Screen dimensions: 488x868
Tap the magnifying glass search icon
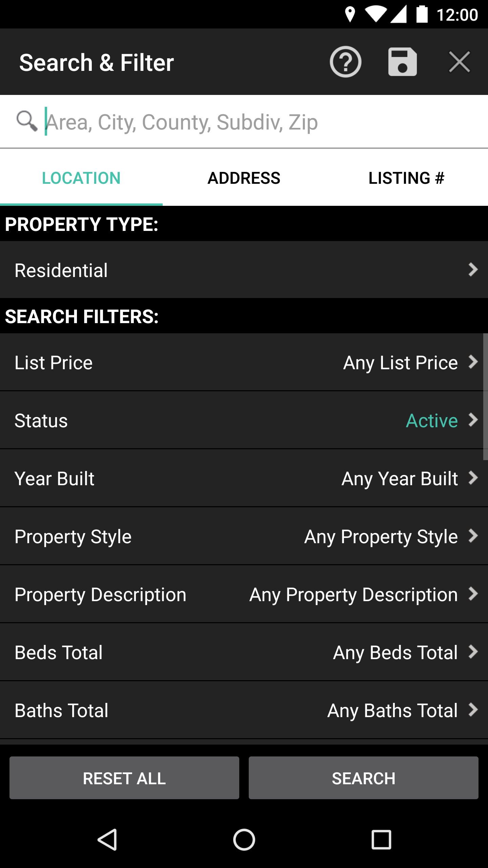click(27, 121)
